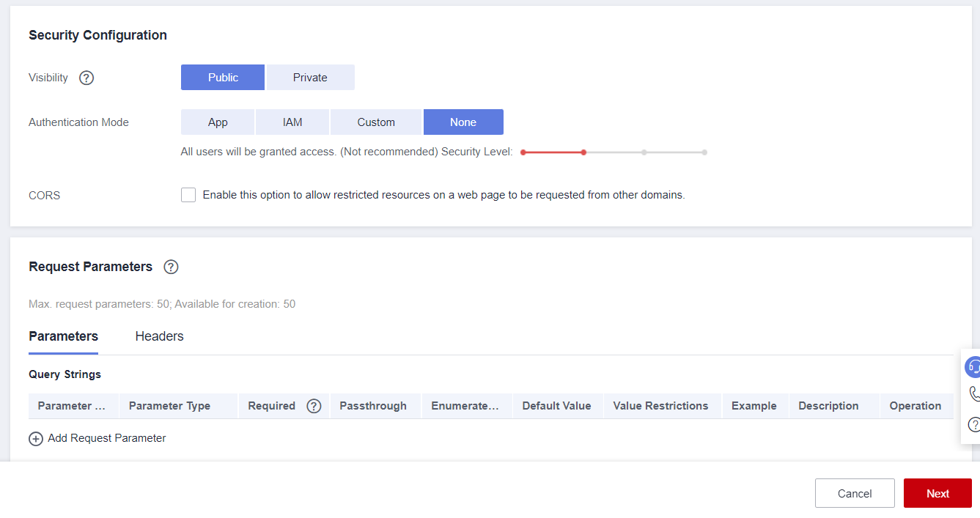Open the Request Parameters help icon
Screen dimensions: 980x518
click(x=171, y=267)
